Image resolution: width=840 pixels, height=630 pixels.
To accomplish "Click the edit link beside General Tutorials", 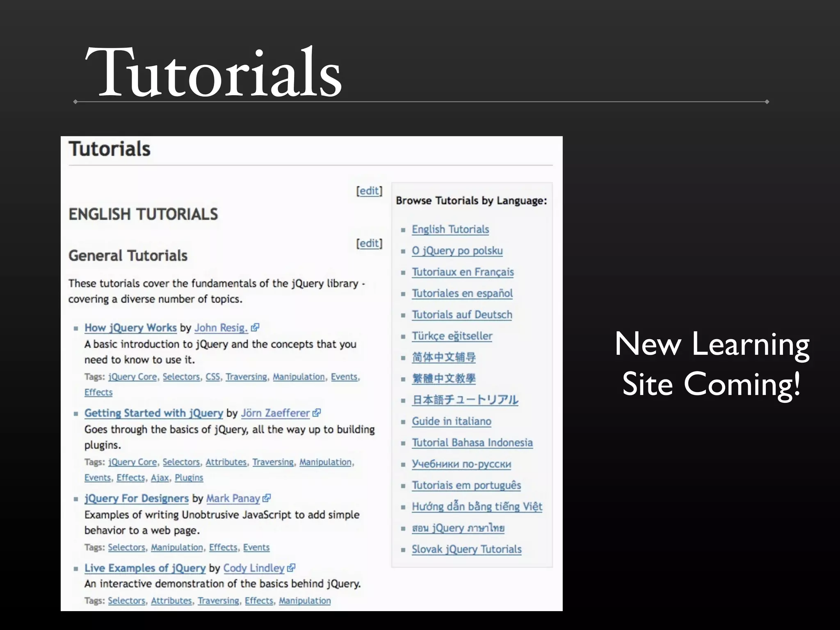I will click(x=369, y=243).
